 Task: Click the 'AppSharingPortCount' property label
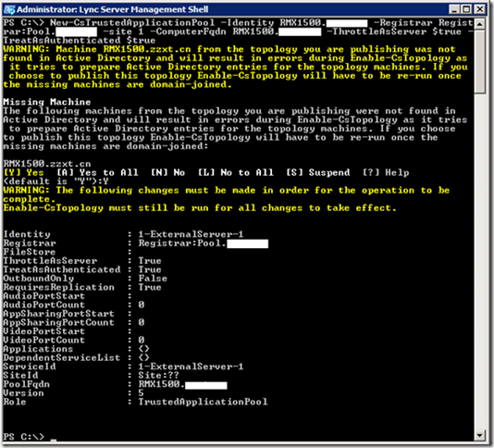click(x=59, y=322)
